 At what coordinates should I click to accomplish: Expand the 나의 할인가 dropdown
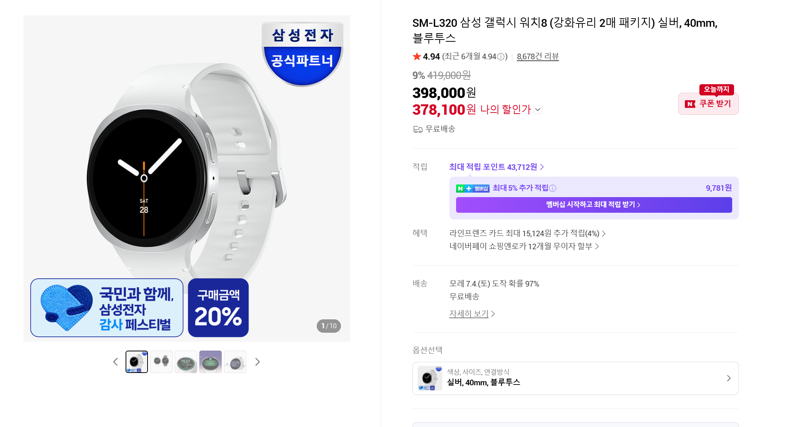click(x=538, y=109)
